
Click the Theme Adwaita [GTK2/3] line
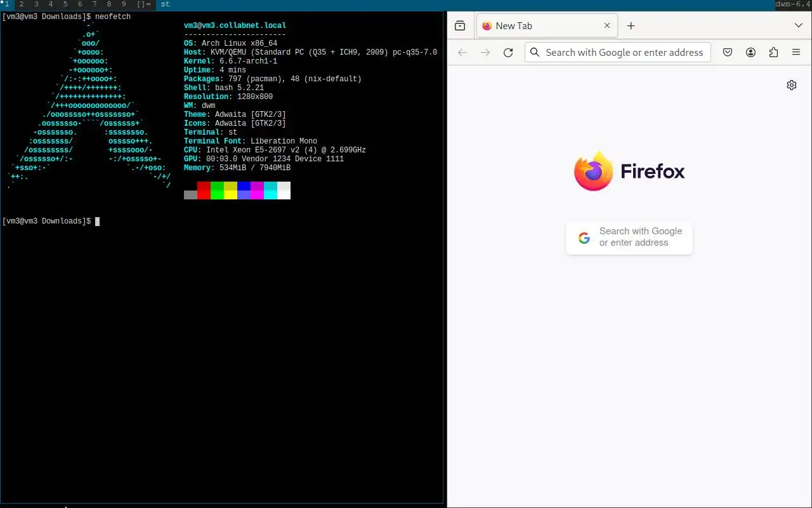pos(235,114)
